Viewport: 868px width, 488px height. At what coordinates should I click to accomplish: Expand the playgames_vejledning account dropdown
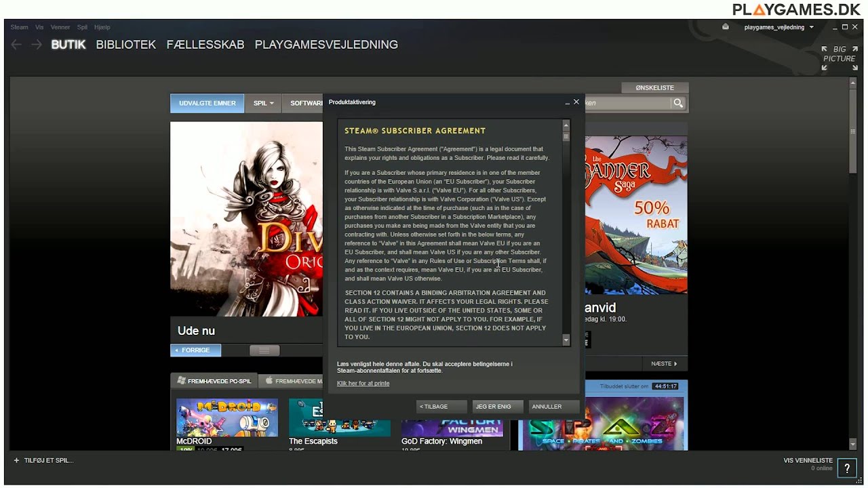778,27
